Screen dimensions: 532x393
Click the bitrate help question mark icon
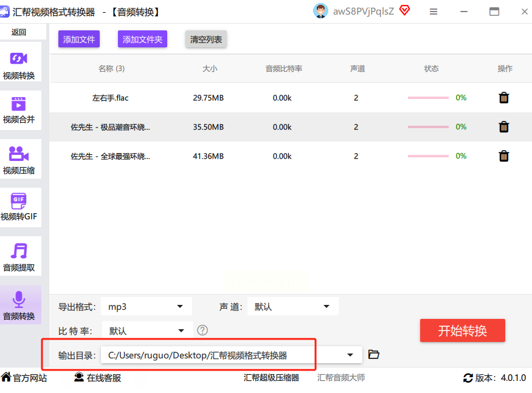202,330
